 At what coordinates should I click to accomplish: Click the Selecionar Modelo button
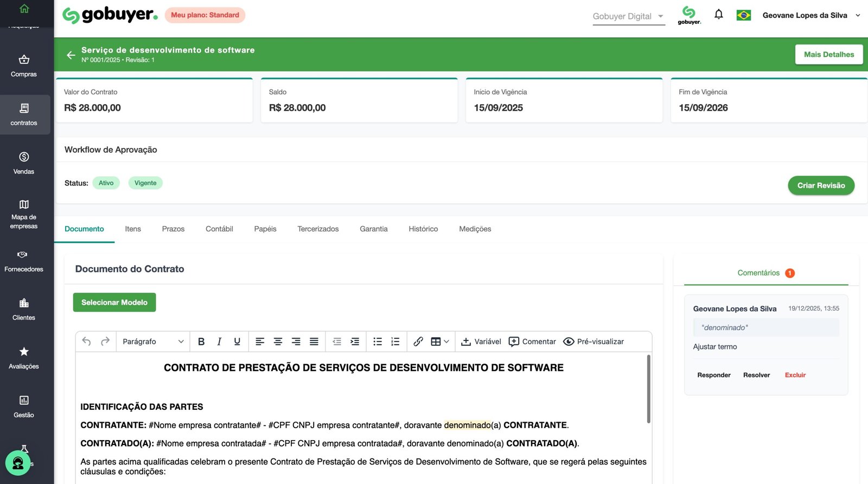click(x=114, y=302)
